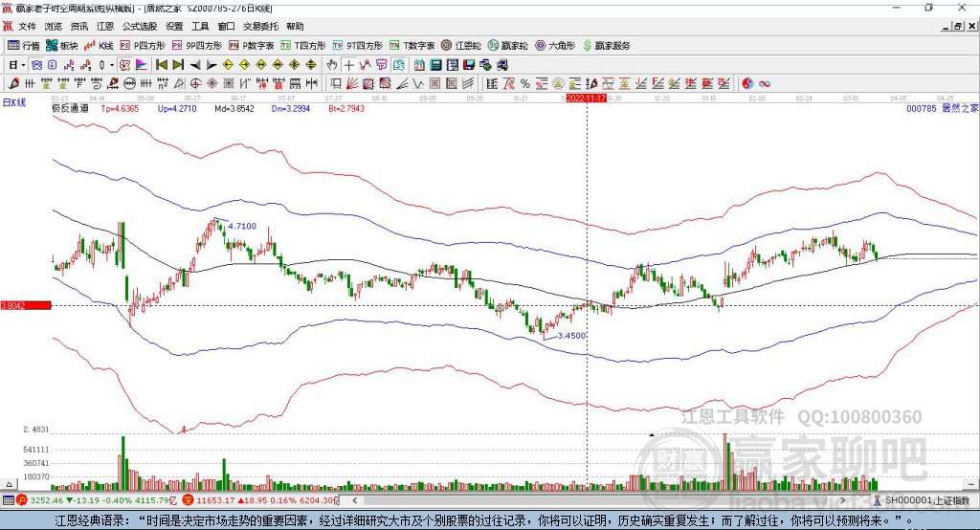The width and height of the screenshot is (980, 530).
Task: Toggle the highlighted network chart button
Action: pos(36,65)
